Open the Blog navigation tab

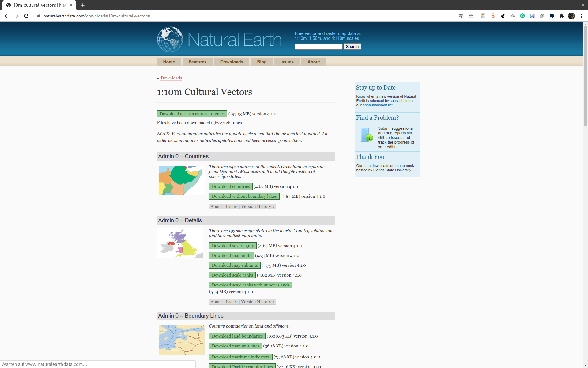[x=262, y=62]
